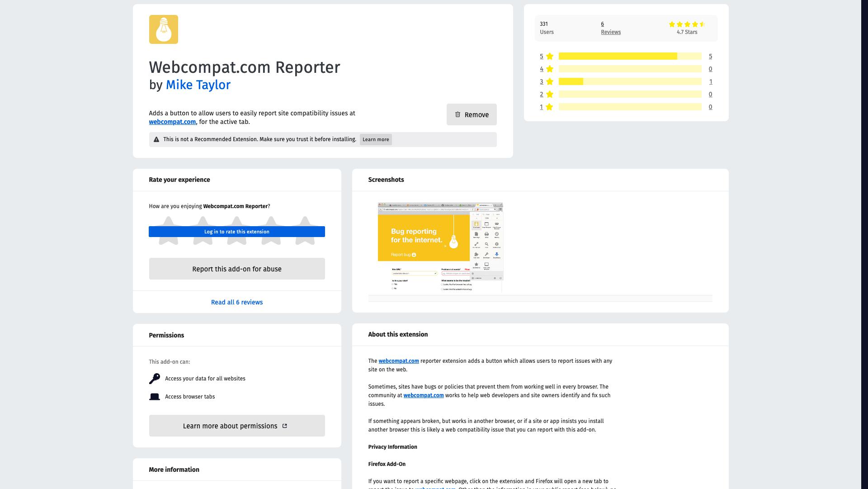Screen dimensions: 868x489
Task: Select the first gray rating star
Action: (x=169, y=222)
